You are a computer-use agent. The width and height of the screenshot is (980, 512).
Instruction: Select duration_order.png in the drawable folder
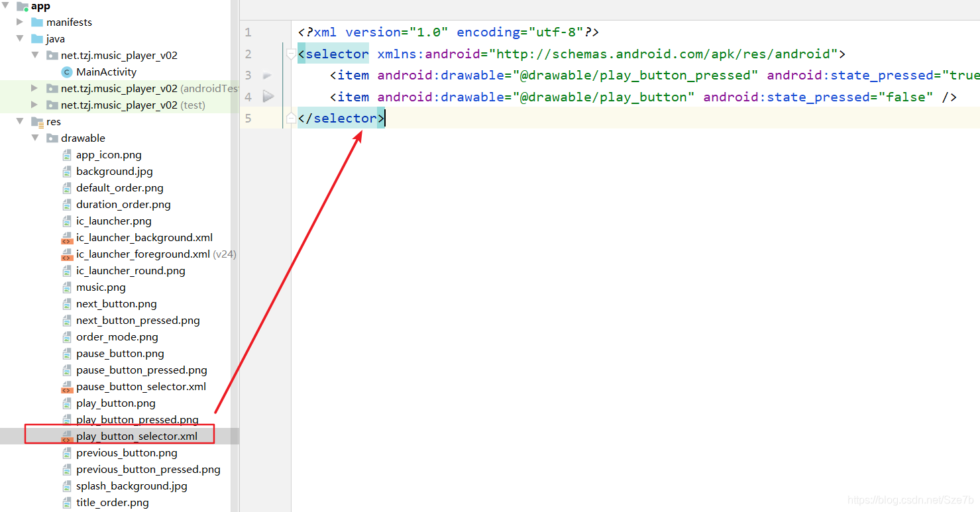pyautogui.click(x=123, y=205)
